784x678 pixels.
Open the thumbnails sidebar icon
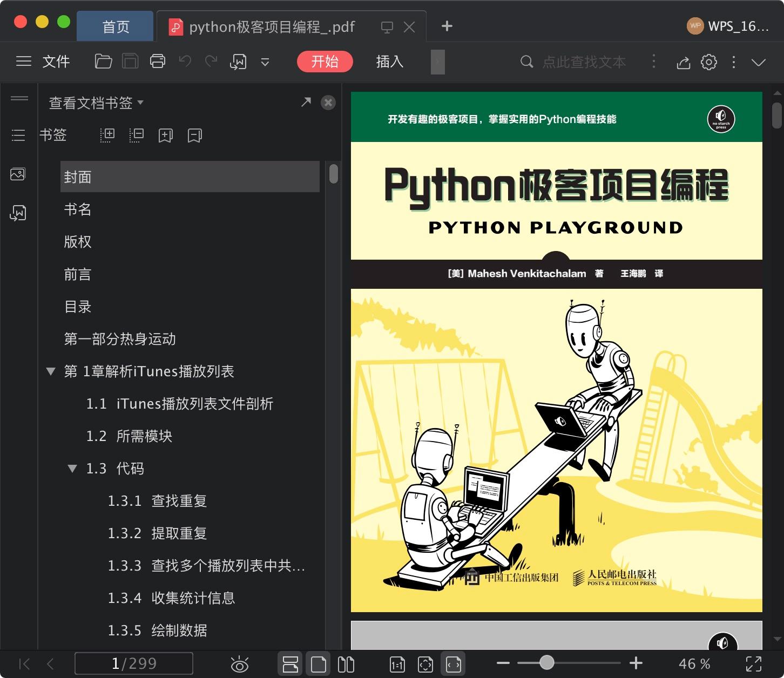tap(18, 174)
